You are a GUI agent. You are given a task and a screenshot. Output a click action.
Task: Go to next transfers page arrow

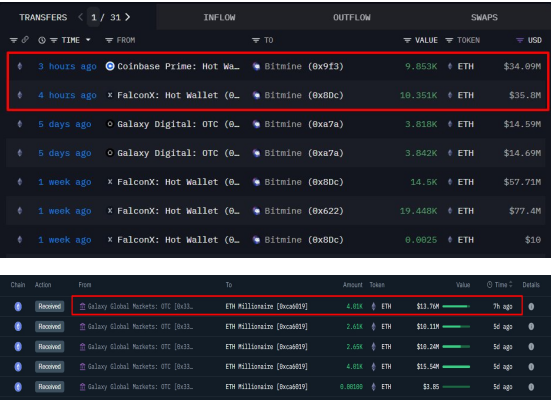pos(128,17)
